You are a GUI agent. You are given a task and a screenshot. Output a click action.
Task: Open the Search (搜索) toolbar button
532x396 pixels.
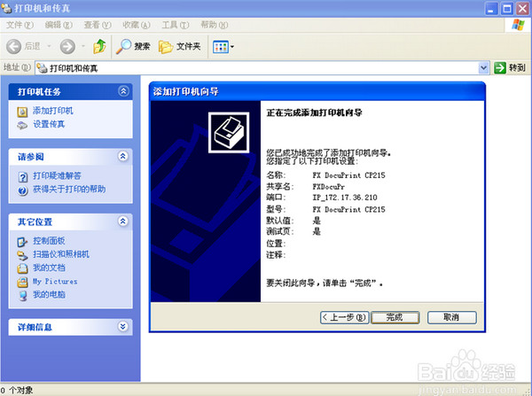[x=133, y=46]
